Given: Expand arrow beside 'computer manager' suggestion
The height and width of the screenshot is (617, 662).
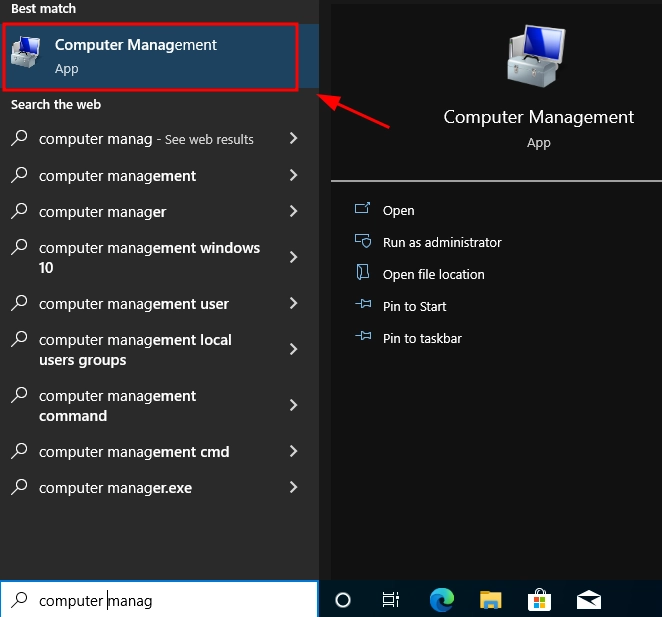Looking at the screenshot, I should [293, 211].
